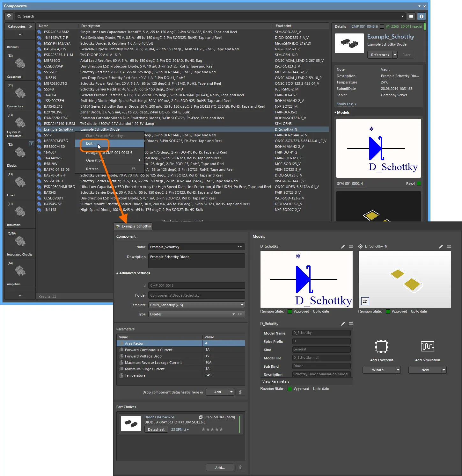Delete the datasheet using the trash icon
Screen dimensions: 462x476
coord(240,392)
